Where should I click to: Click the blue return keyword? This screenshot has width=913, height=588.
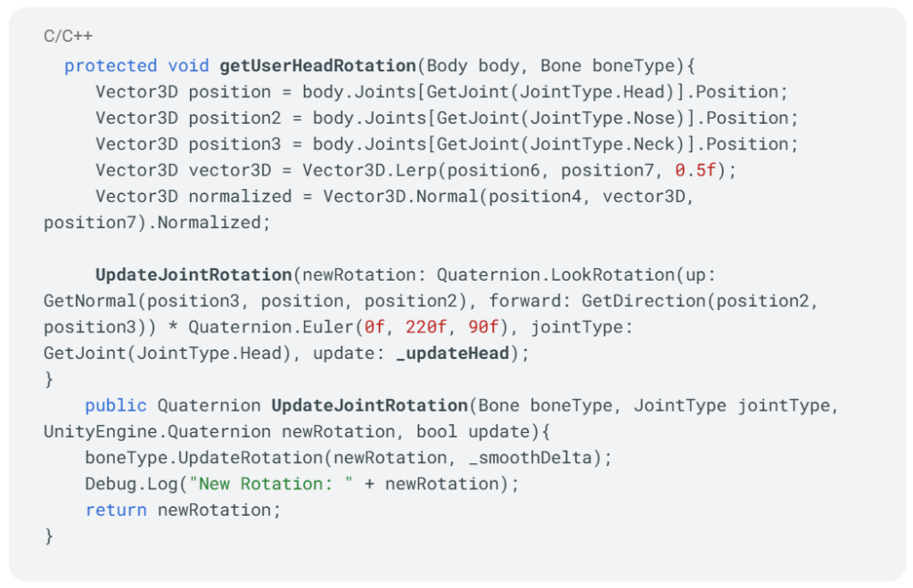coord(116,510)
